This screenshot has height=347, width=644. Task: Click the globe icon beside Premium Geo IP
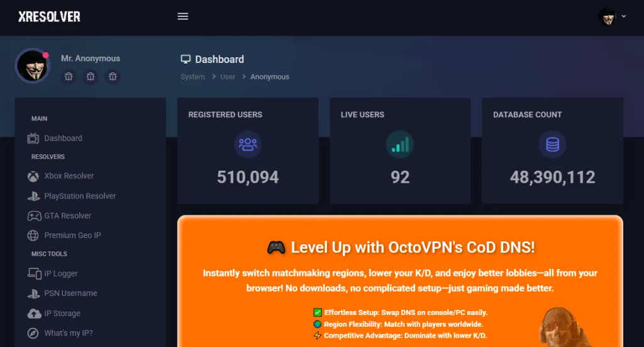(x=33, y=236)
